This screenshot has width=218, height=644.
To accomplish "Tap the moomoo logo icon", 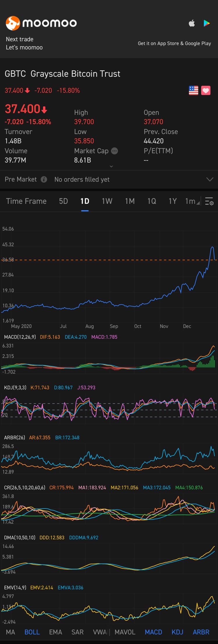I will (13, 23).
